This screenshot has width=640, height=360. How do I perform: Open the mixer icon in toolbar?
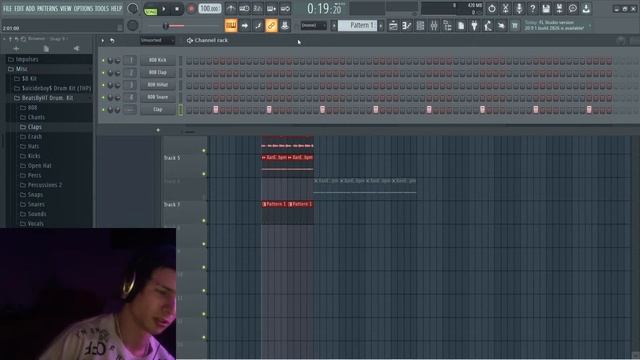(433, 26)
